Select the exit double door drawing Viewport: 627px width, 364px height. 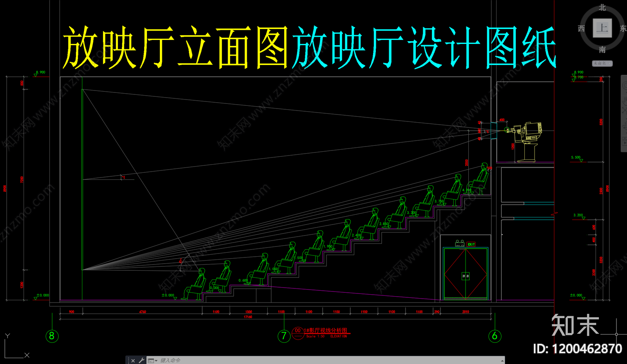point(466,274)
